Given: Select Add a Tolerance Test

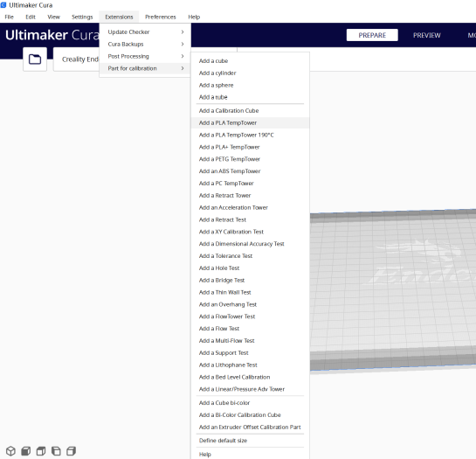Looking at the screenshot, I should [250, 256].
